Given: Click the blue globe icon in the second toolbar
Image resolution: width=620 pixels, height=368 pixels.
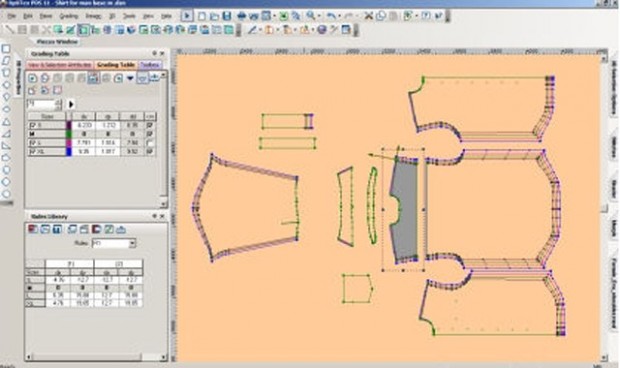Looking at the screenshot, I should 322,30.
